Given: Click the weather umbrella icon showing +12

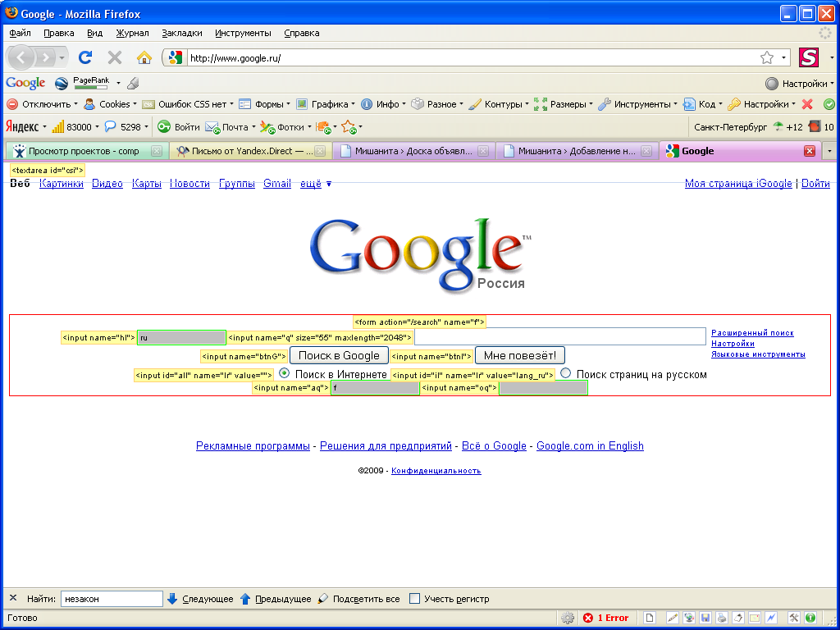Looking at the screenshot, I should 778,127.
